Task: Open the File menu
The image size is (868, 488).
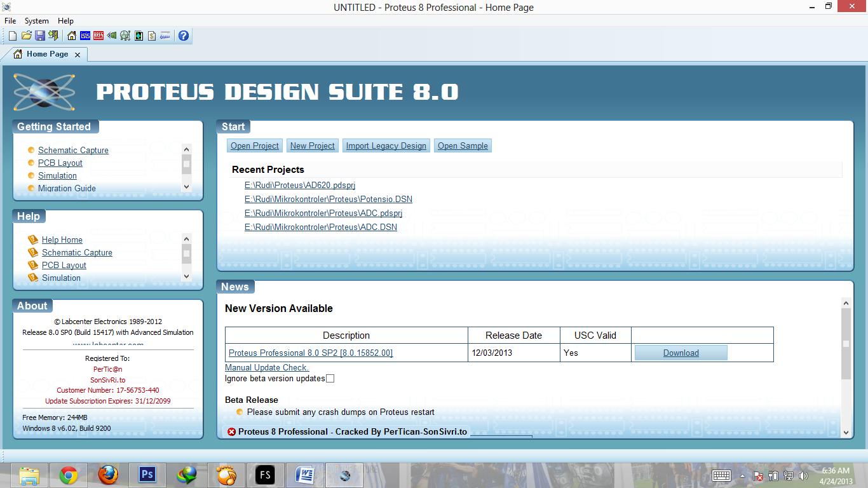Action: (x=10, y=21)
